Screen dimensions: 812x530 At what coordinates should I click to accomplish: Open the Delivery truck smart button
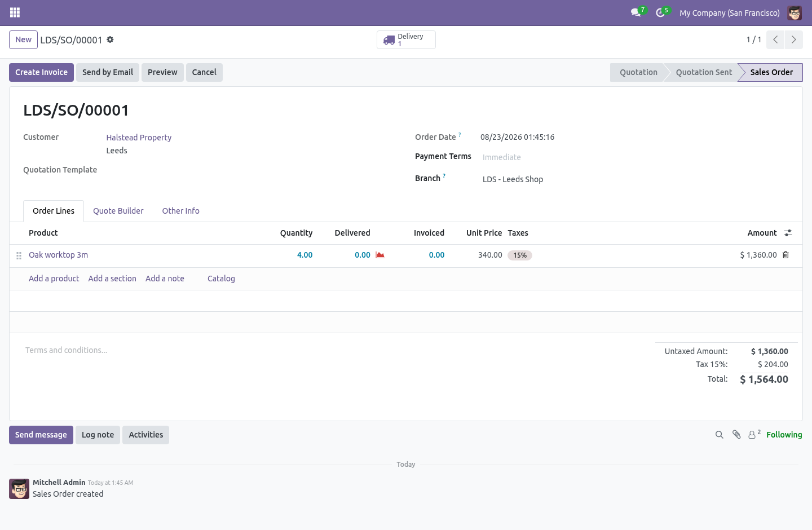tap(406, 39)
